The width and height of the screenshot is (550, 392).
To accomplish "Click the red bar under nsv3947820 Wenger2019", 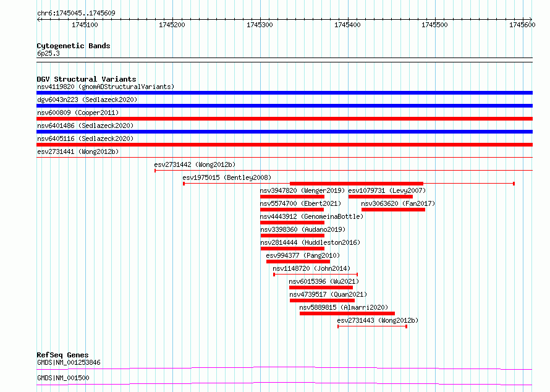I will pos(292,197).
